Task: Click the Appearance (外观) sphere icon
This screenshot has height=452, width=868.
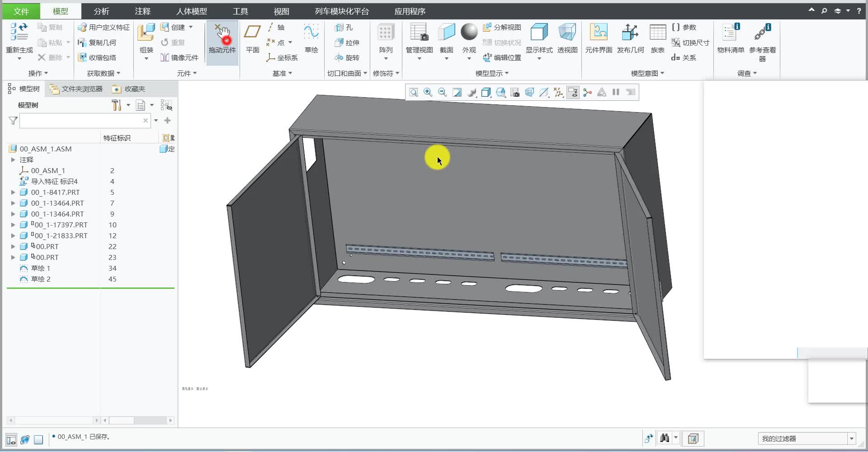Action: click(x=469, y=32)
